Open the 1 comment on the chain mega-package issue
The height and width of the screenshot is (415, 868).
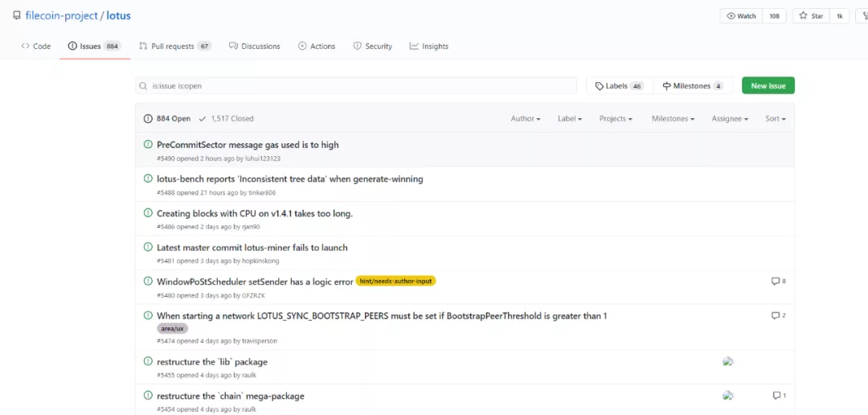[780, 396]
